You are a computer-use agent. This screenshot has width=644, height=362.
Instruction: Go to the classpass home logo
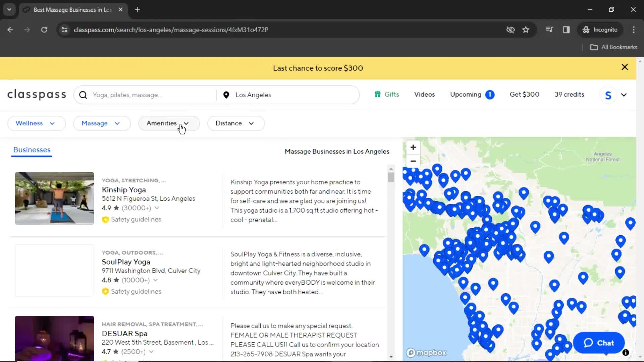coord(37,95)
